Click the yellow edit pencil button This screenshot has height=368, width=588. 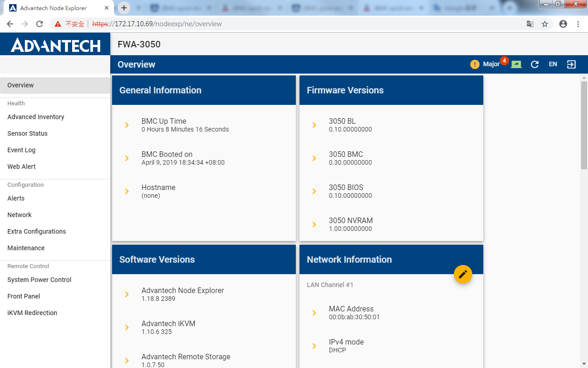(463, 274)
